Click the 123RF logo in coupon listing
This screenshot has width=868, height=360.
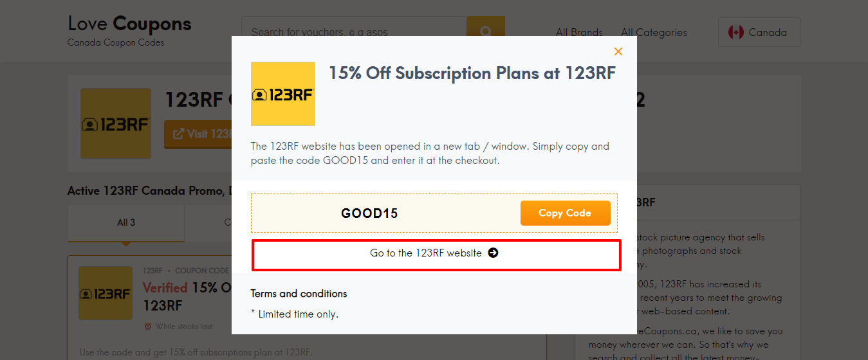pos(106,294)
